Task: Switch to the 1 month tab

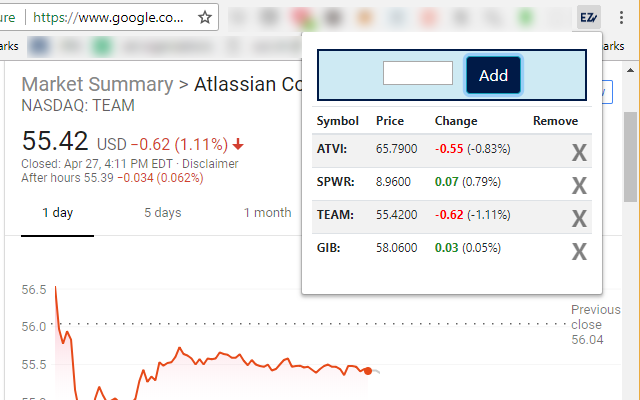Action: pyautogui.click(x=267, y=212)
